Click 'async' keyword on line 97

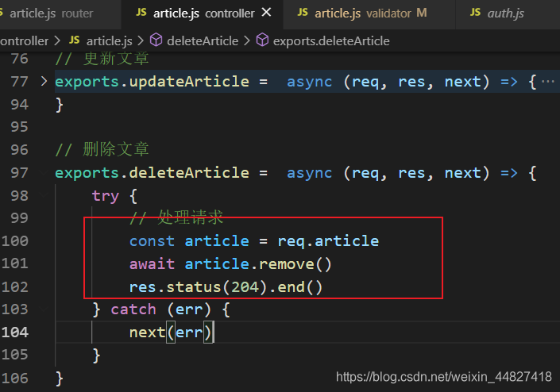coord(309,173)
